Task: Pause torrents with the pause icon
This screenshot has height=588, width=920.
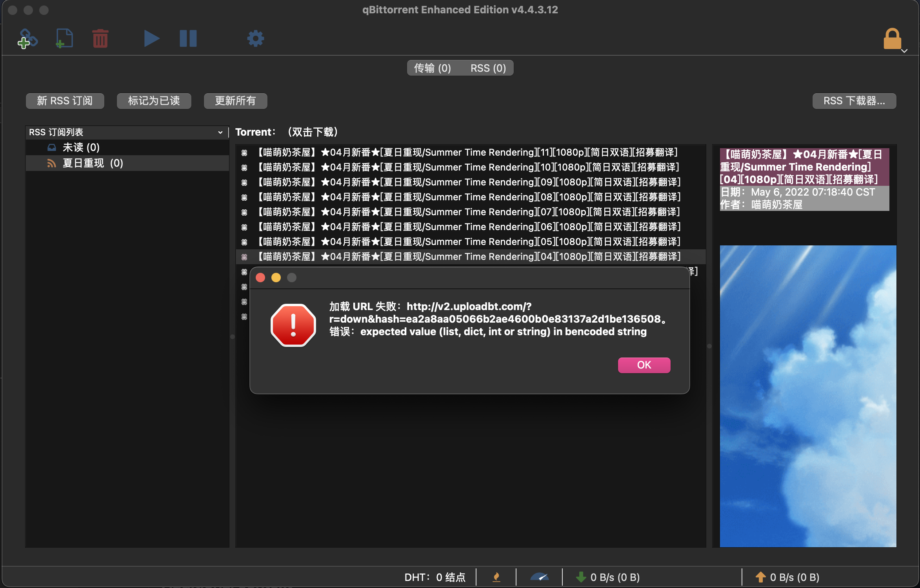Action: (x=188, y=38)
